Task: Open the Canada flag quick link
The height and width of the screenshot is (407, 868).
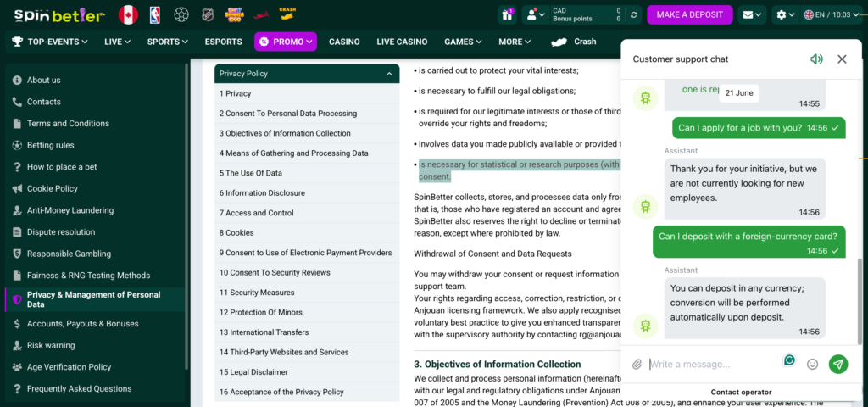Action: click(x=129, y=15)
